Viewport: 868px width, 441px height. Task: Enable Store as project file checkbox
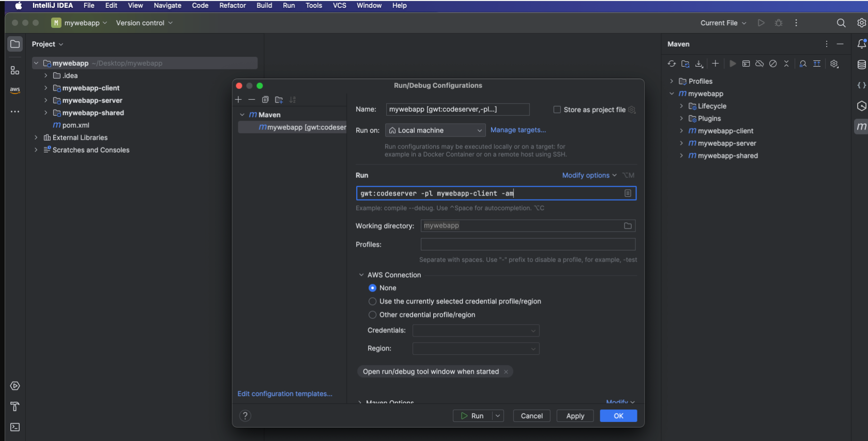pyautogui.click(x=557, y=110)
